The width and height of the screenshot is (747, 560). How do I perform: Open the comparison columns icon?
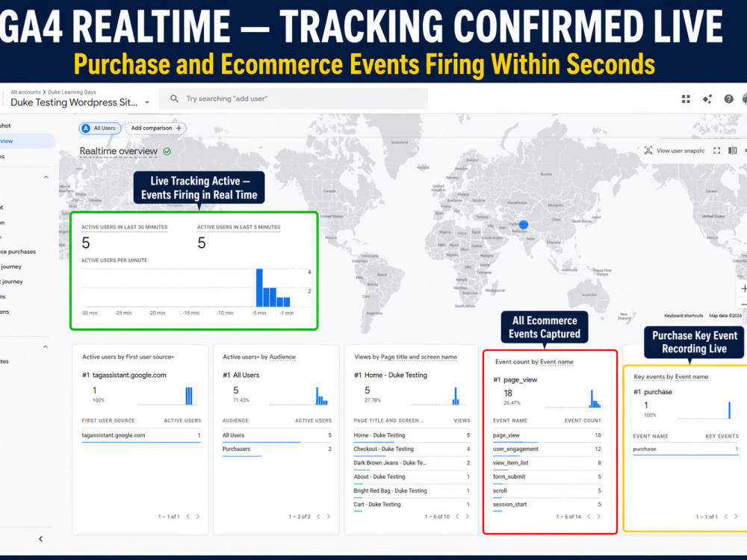click(x=733, y=151)
